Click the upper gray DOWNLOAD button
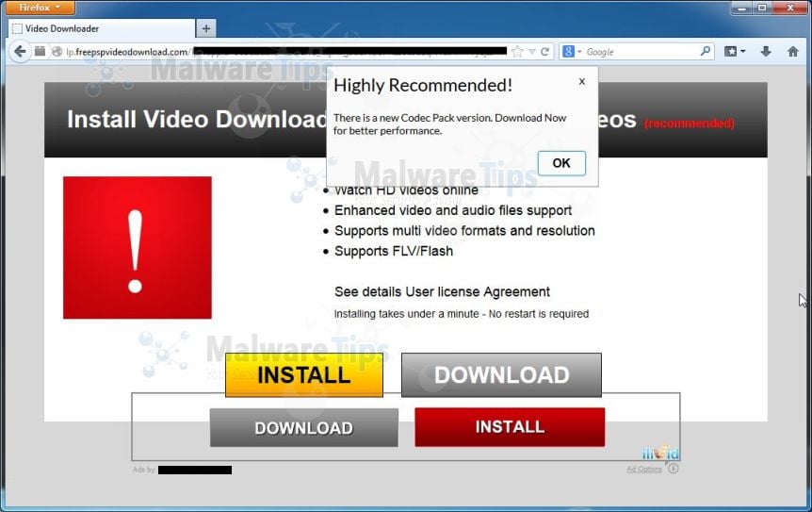 click(x=501, y=374)
